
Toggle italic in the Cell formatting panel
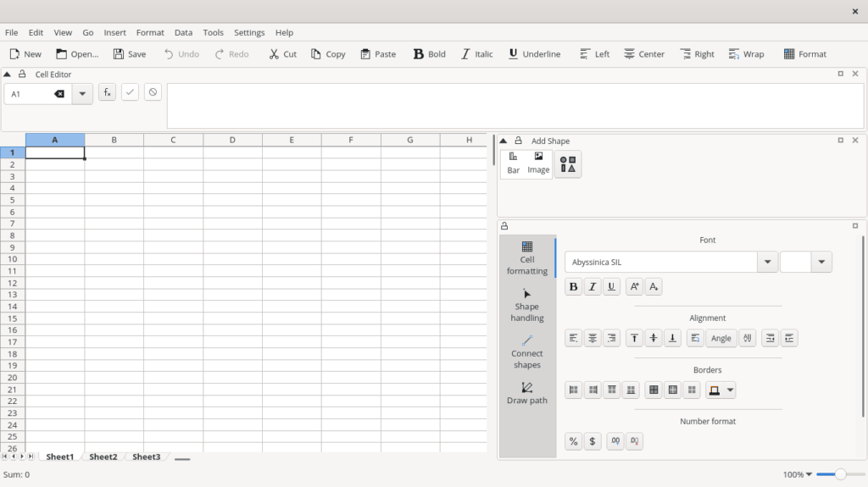[593, 287]
